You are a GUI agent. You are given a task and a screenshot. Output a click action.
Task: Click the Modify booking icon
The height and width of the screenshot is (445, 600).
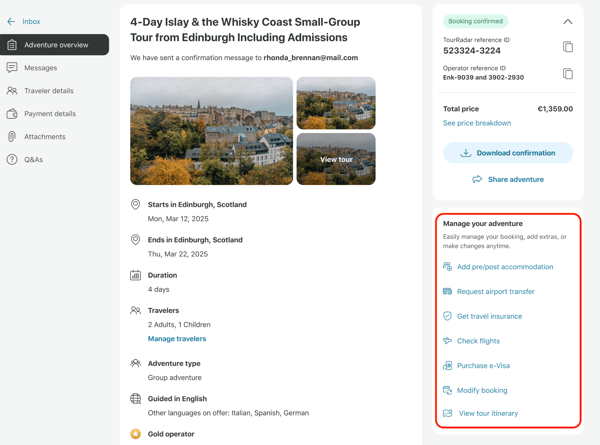[x=447, y=390]
